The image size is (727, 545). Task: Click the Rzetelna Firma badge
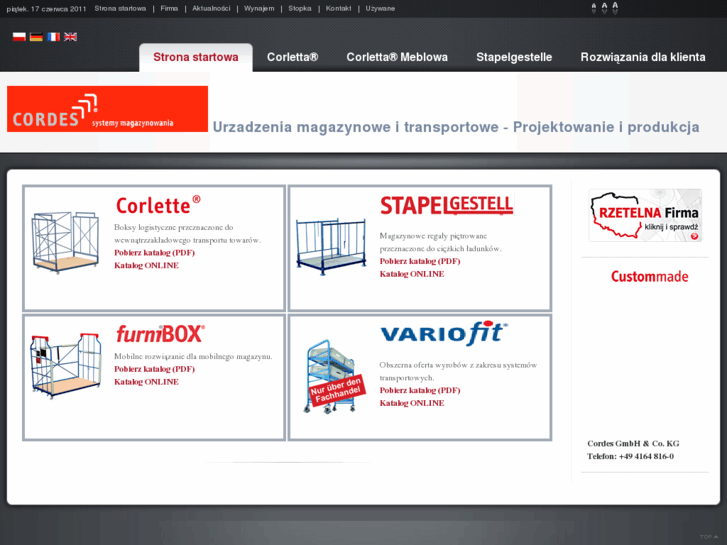click(645, 215)
